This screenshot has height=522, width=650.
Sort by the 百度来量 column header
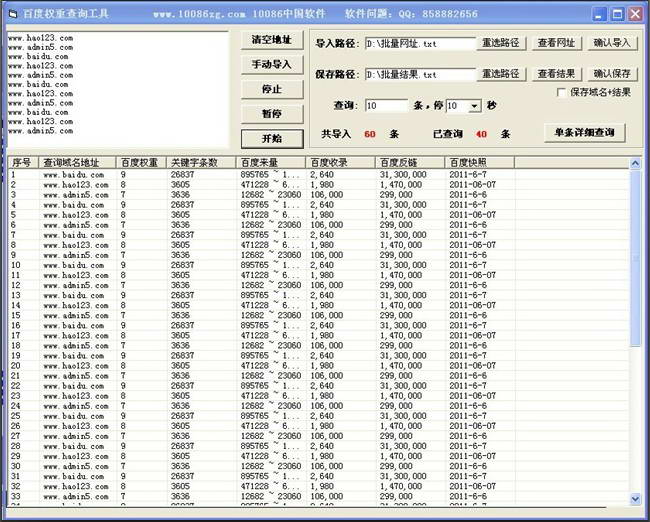click(x=270, y=163)
